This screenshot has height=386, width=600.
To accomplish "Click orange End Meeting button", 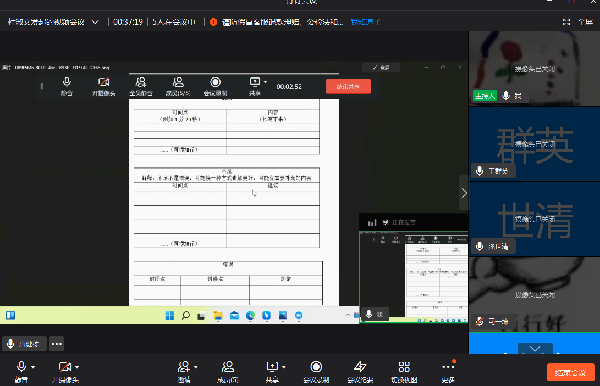I will tap(571, 373).
